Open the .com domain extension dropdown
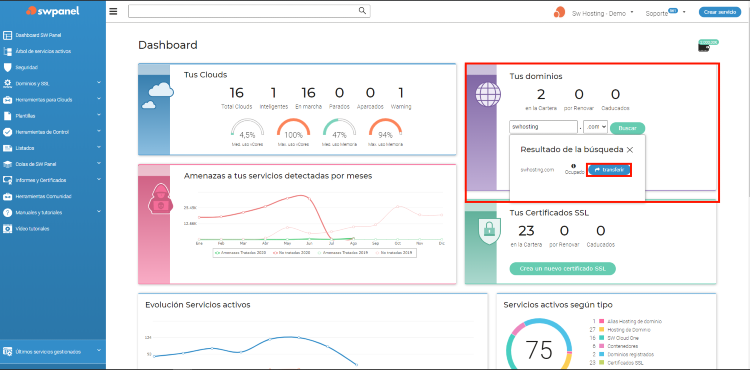The width and height of the screenshot is (750, 370). point(596,127)
